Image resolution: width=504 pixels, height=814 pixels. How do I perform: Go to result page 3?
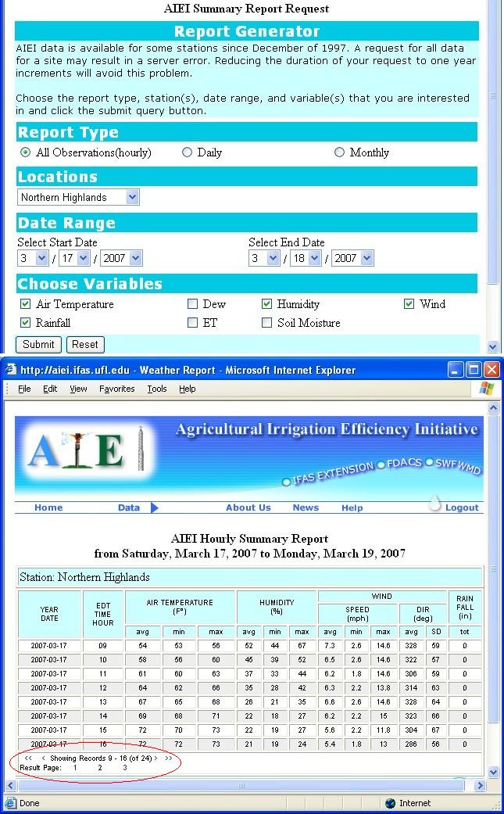(125, 767)
